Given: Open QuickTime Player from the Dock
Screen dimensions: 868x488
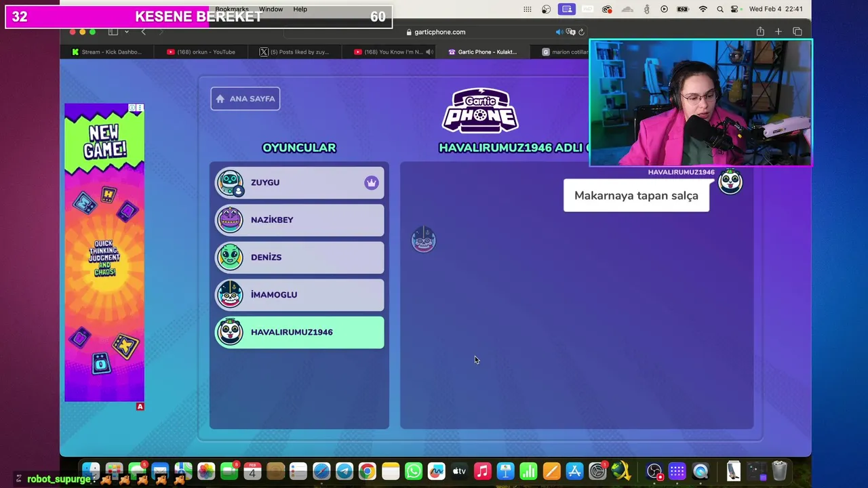Looking at the screenshot, I should (x=701, y=471).
